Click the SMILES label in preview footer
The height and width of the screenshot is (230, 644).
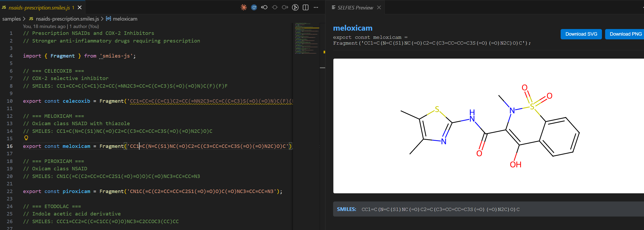pos(347,209)
